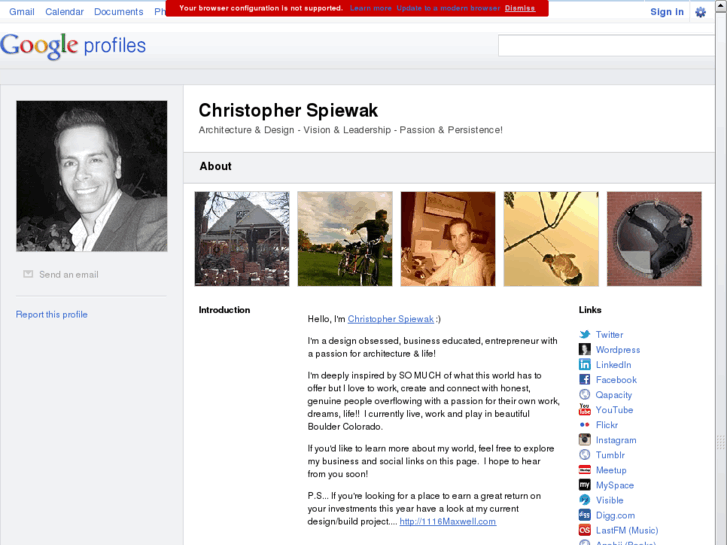Click the Twitter bird icon in Links

pos(585,334)
